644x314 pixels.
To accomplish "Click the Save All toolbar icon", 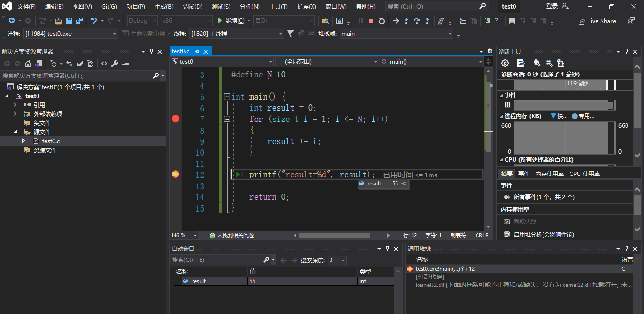I will (x=80, y=21).
